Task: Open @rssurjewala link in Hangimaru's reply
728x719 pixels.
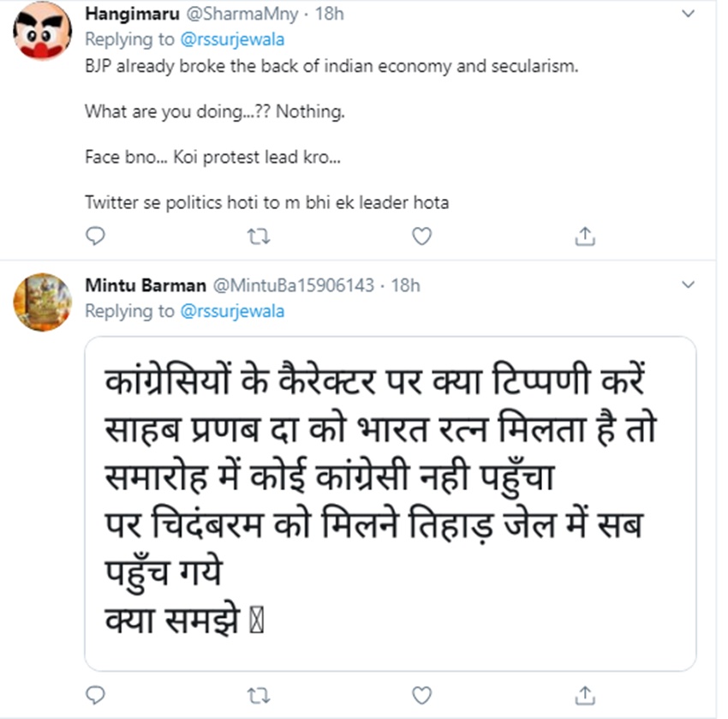Action: pyautogui.click(x=232, y=39)
